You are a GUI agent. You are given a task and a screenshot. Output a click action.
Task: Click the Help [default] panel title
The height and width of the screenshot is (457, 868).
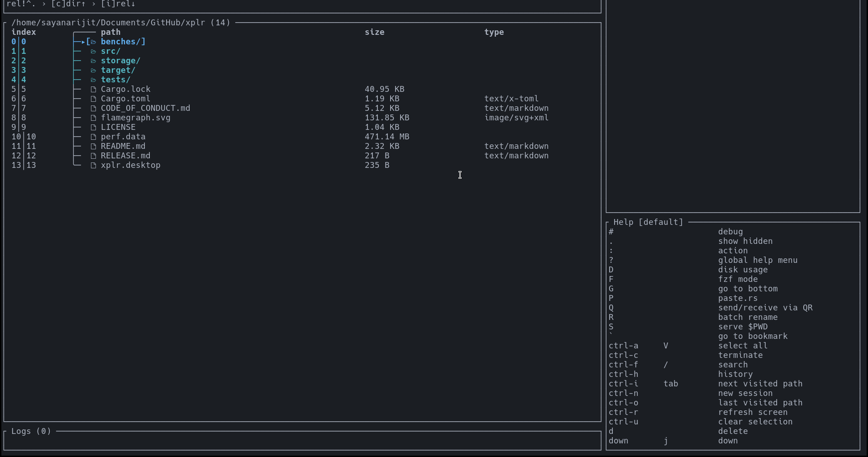click(x=649, y=222)
